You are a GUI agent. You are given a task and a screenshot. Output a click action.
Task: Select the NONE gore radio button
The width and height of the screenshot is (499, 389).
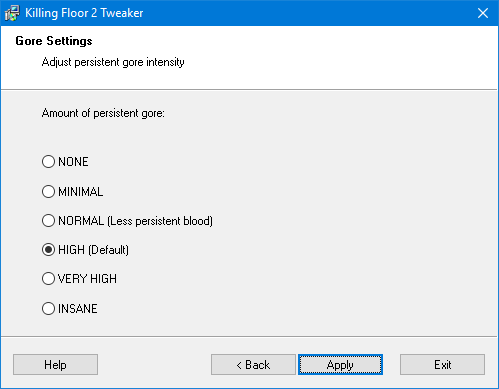[48, 162]
